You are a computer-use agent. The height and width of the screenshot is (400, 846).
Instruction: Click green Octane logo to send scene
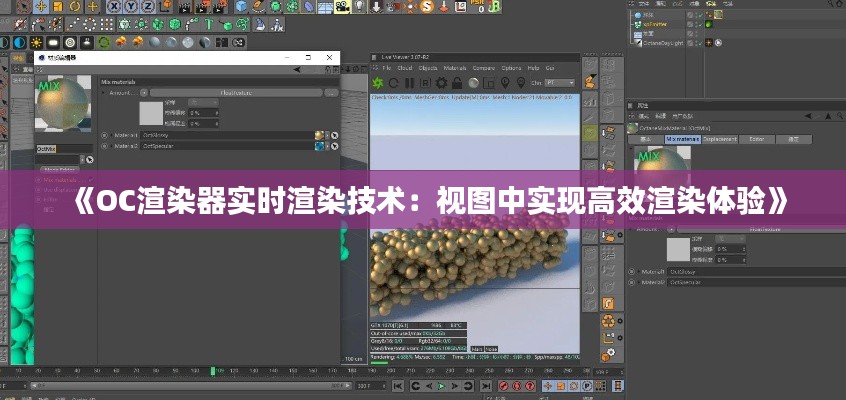click(x=378, y=83)
